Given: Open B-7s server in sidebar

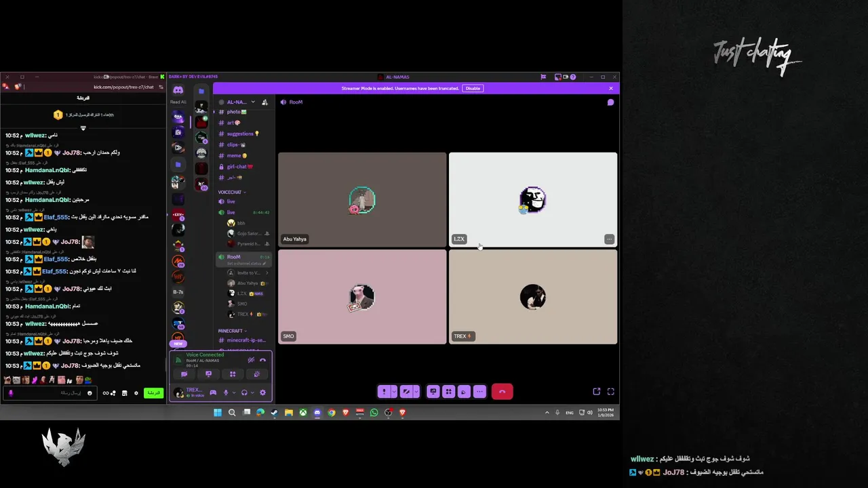Looking at the screenshot, I should tap(178, 292).
